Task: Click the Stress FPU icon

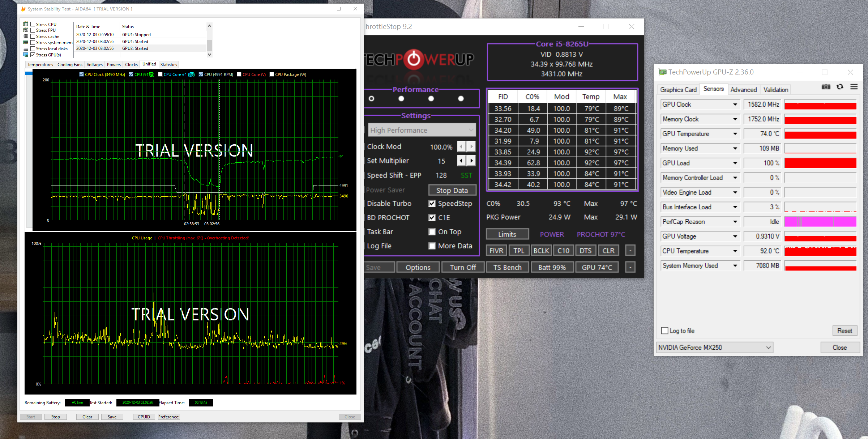Action: tap(26, 30)
